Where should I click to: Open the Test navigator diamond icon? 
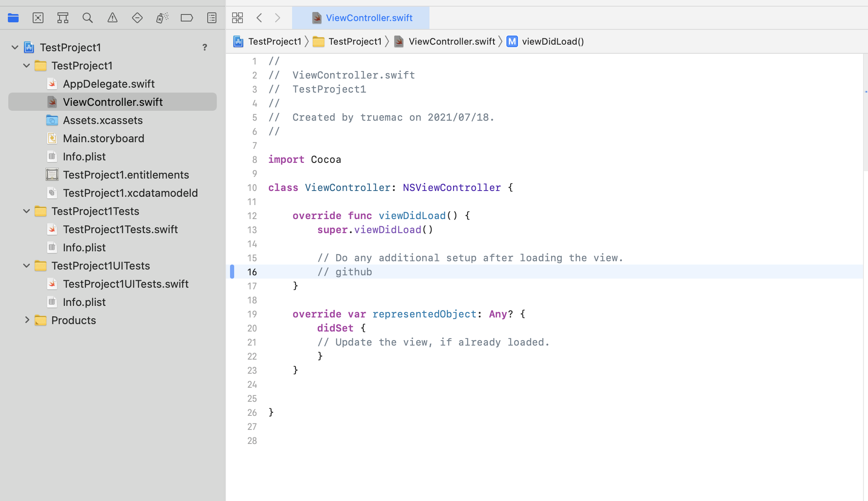point(137,18)
